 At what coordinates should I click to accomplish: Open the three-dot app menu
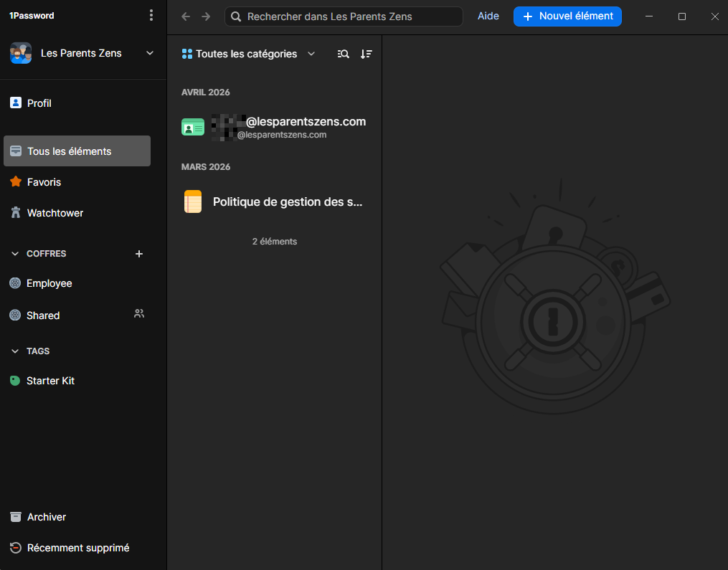point(151,14)
